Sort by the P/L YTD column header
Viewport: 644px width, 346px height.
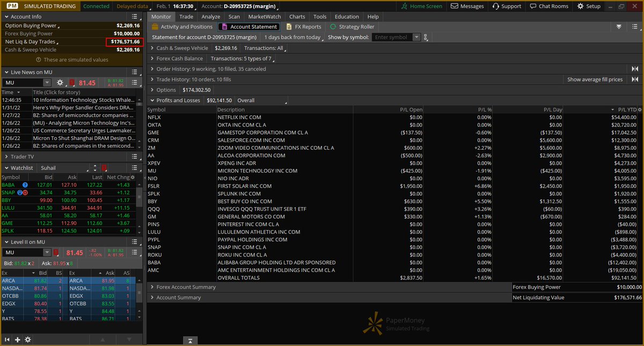627,109
